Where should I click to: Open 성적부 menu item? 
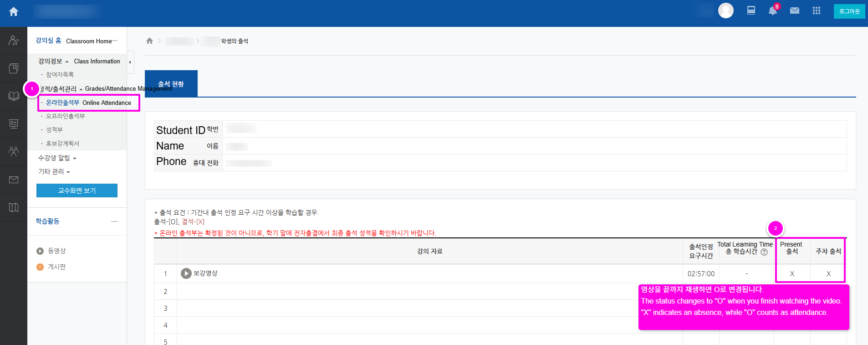(x=54, y=129)
